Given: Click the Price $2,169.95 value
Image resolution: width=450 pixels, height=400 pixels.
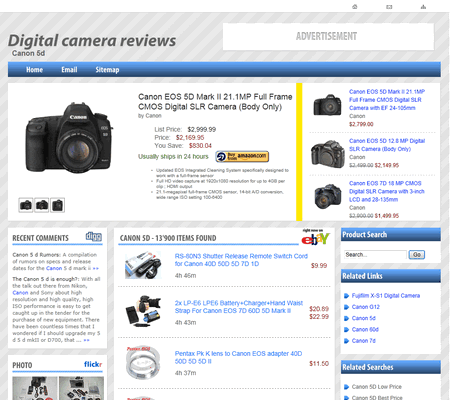Looking at the screenshot, I should (x=190, y=138).
